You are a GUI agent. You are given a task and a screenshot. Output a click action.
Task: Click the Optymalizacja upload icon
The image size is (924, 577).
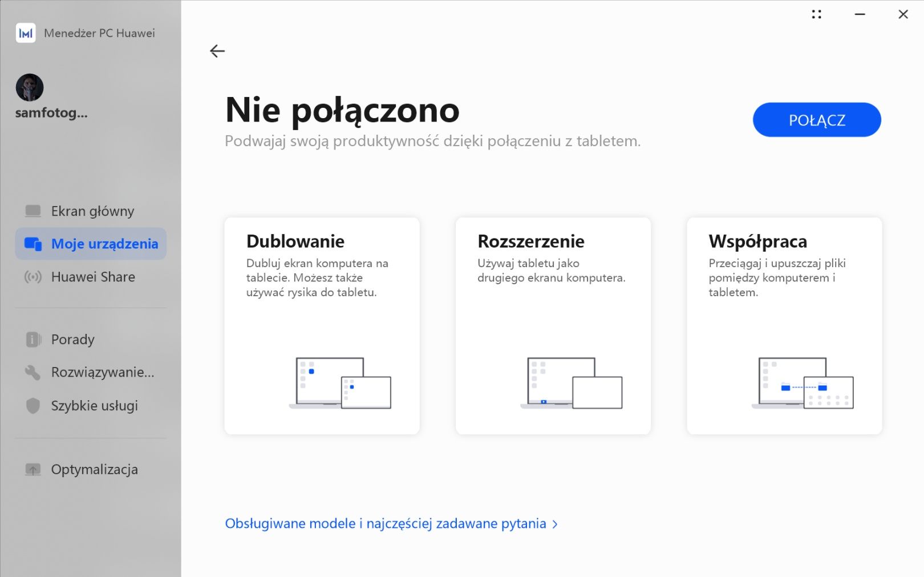(x=33, y=470)
